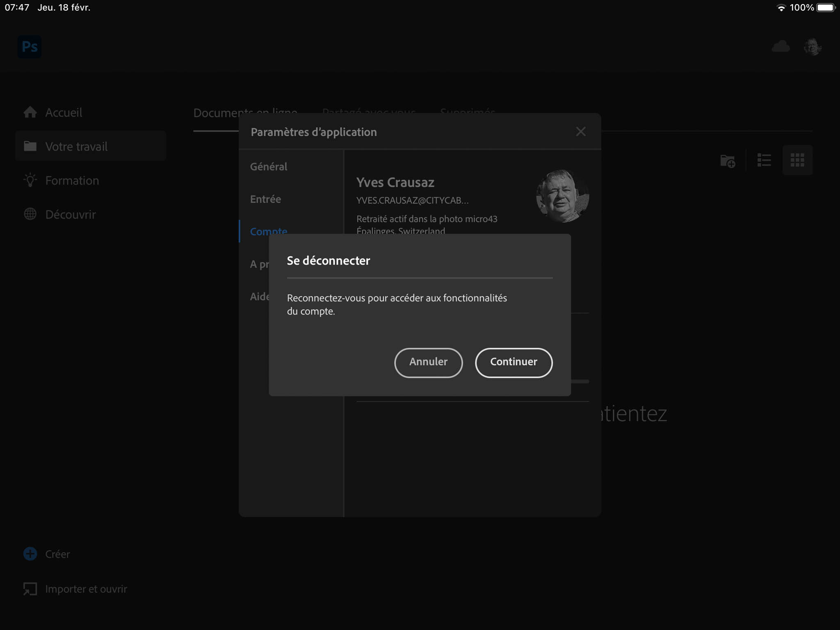Open the profile avatar in the top bar

click(812, 47)
